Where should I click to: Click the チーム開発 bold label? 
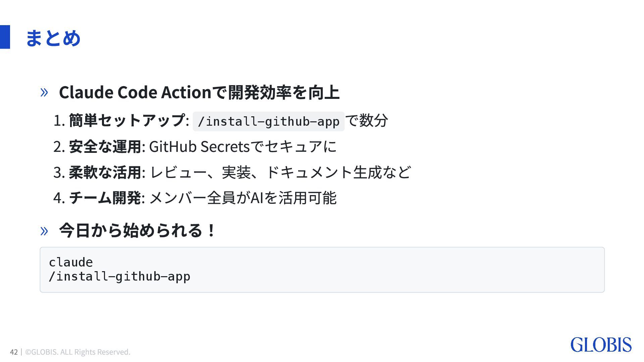[105, 198]
